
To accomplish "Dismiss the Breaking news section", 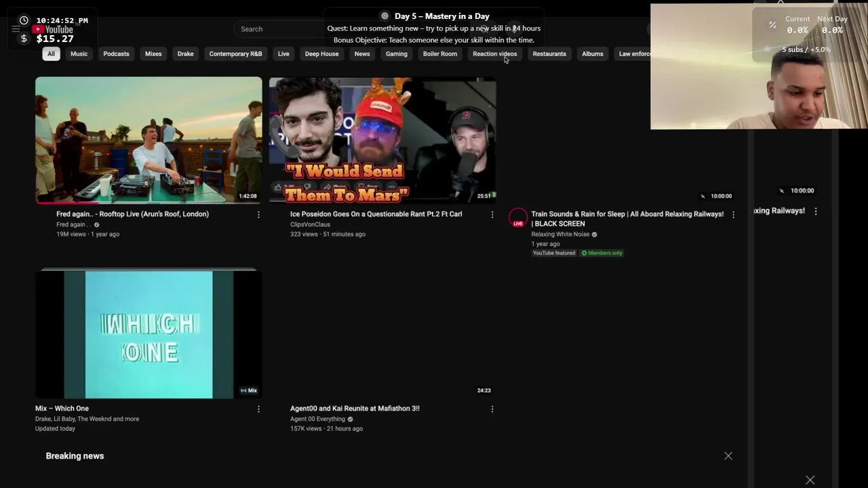I will tap(728, 456).
